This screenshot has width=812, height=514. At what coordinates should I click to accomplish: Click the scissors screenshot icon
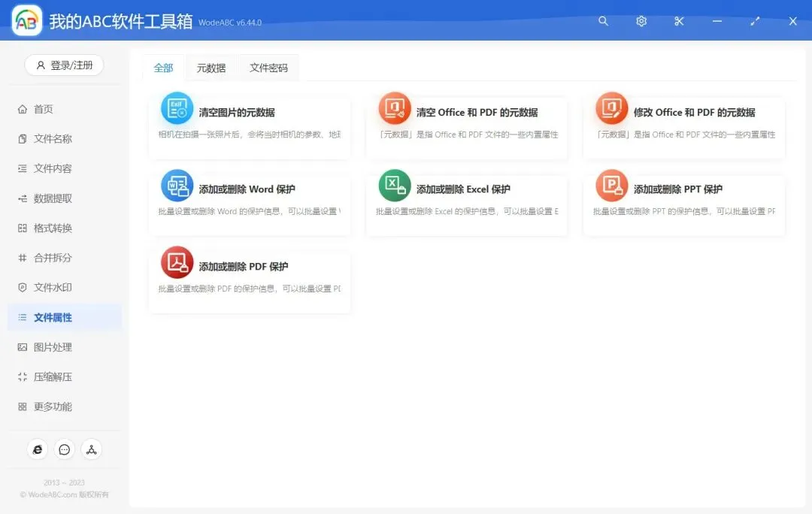click(679, 21)
